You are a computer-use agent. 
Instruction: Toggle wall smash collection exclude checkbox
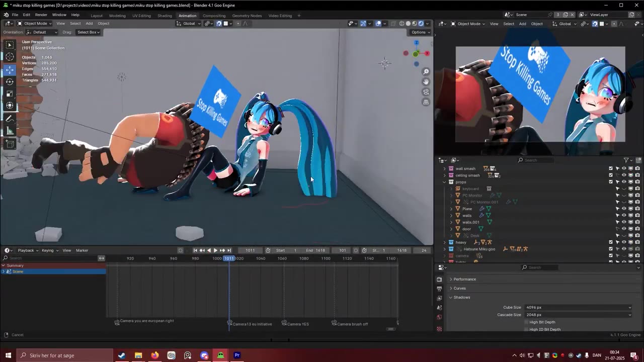(611, 168)
